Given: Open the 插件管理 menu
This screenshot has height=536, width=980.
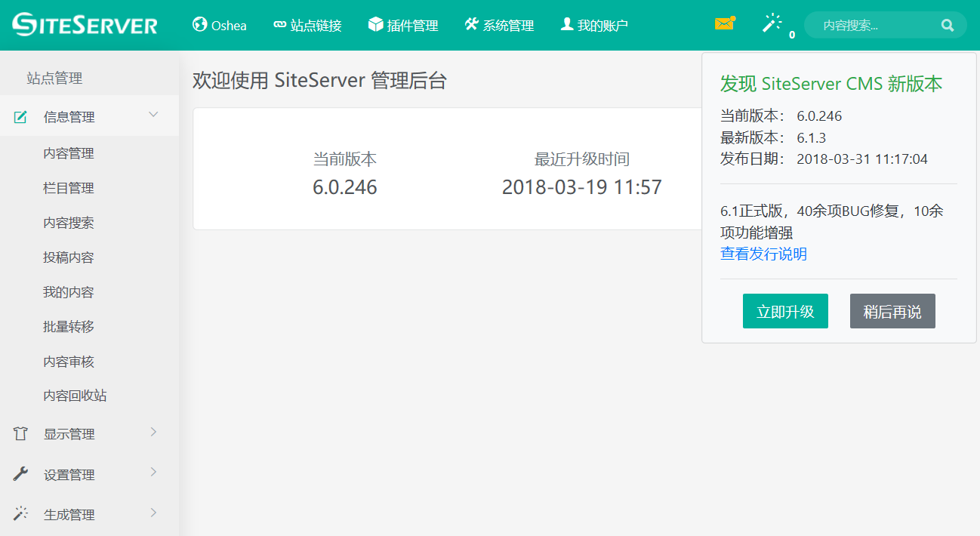Looking at the screenshot, I should point(403,25).
